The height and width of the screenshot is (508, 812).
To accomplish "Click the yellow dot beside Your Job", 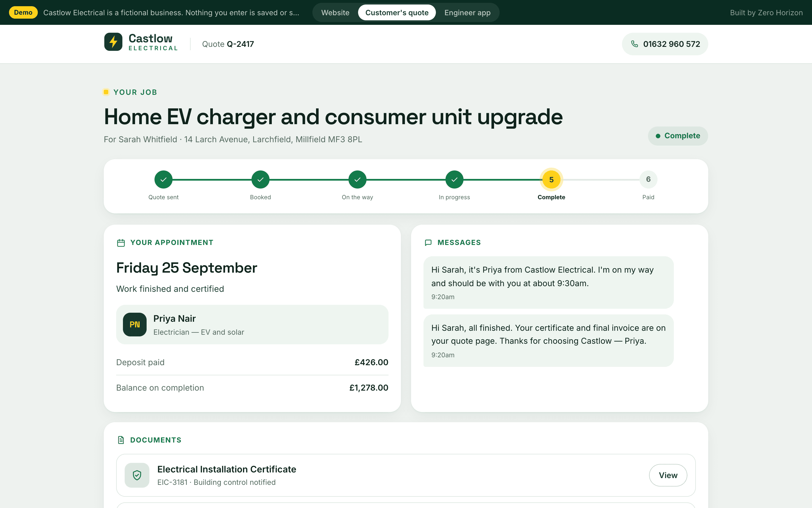I will pyautogui.click(x=106, y=92).
